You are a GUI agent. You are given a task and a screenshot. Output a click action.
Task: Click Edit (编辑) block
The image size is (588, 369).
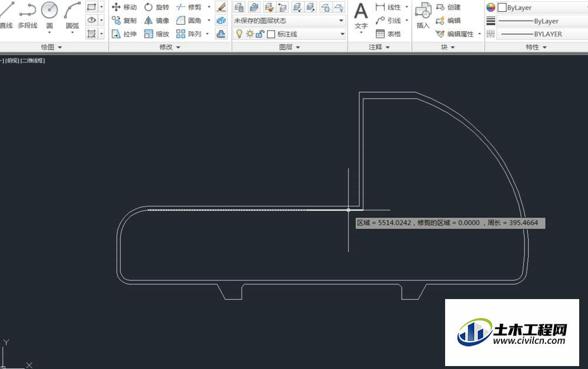click(448, 21)
